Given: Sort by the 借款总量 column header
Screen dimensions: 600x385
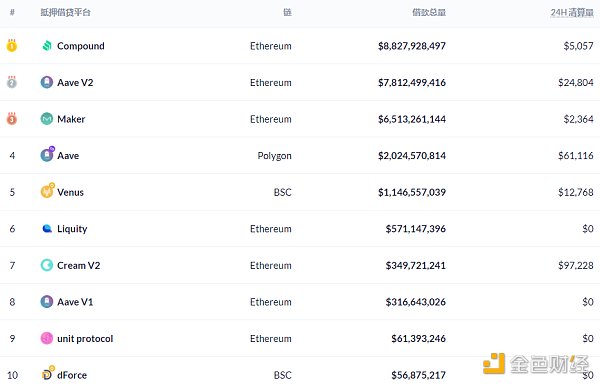Looking at the screenshot, I should [x=429, y=13].
